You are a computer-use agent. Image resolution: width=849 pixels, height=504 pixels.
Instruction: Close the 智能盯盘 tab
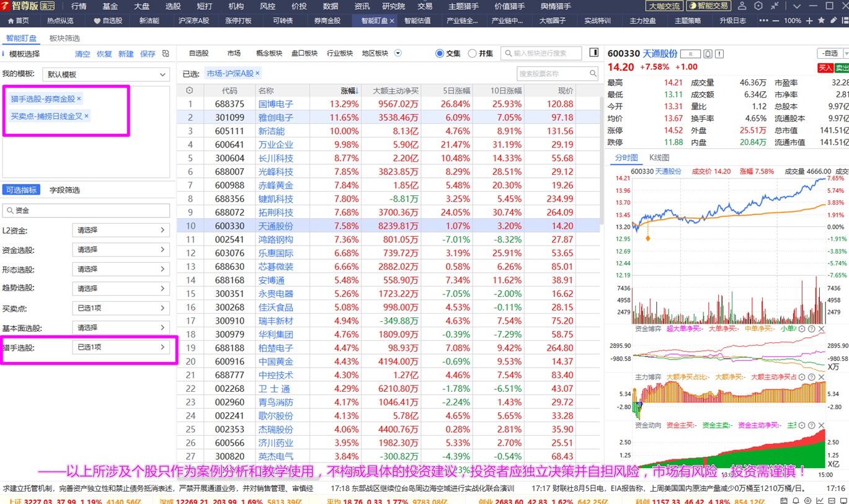pyautogui.click(x=392, y=20)
